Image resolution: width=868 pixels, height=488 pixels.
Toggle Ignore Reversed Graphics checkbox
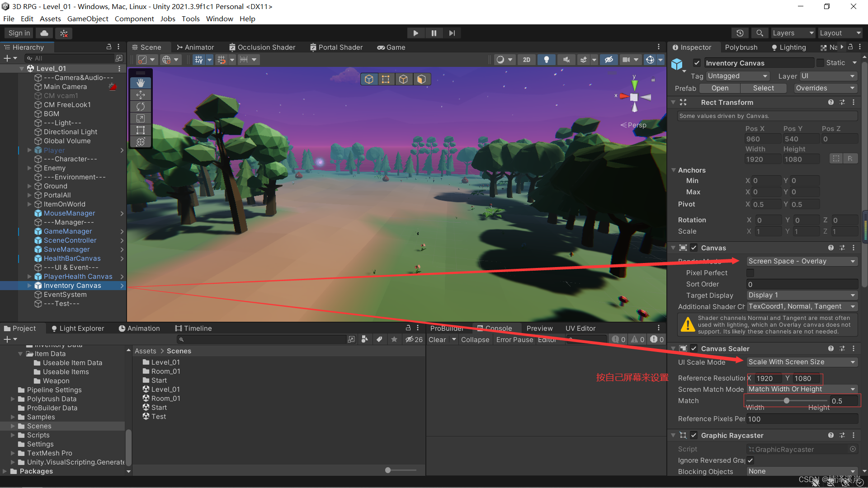point(750,460)
